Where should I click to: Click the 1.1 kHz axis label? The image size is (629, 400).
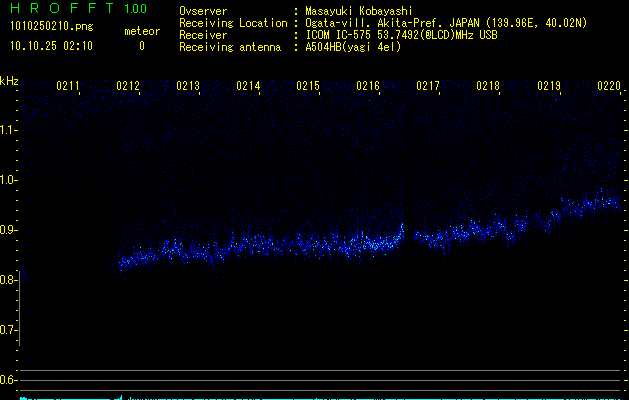pos(7,130)
